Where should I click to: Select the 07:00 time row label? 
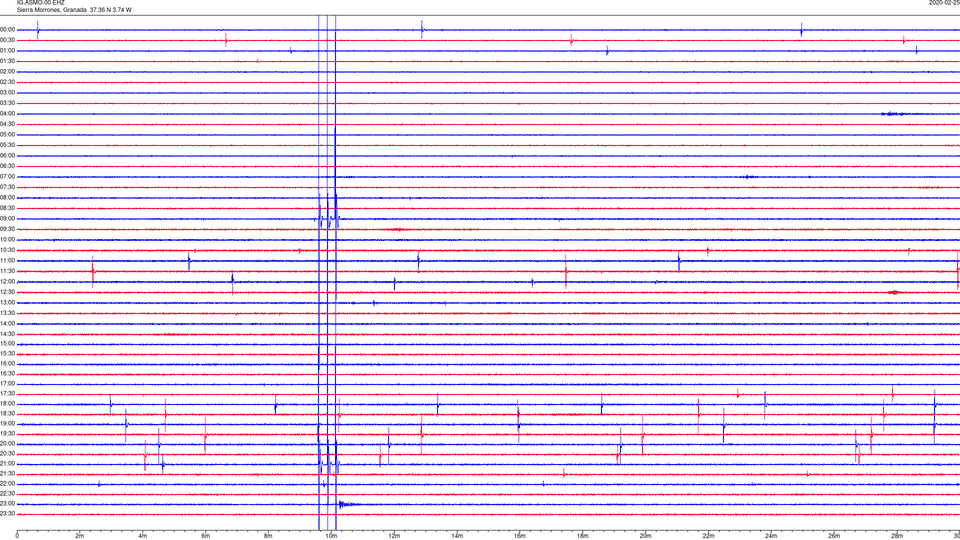point(8,177)
